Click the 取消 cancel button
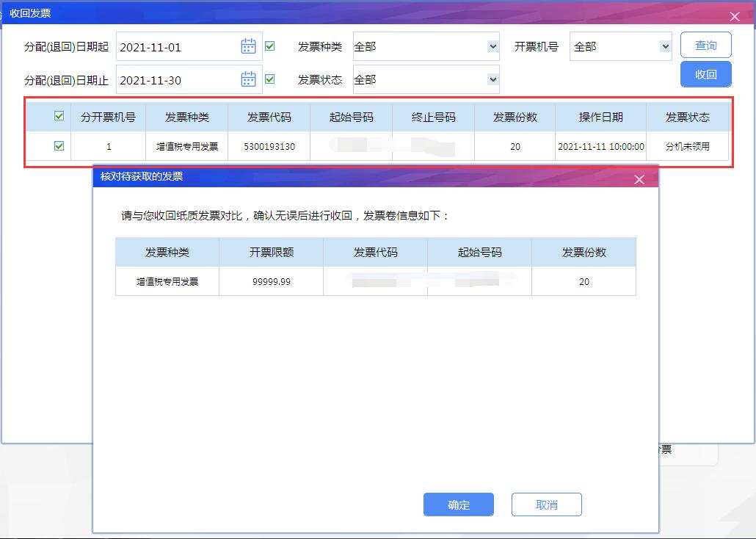 click(546, 504)
